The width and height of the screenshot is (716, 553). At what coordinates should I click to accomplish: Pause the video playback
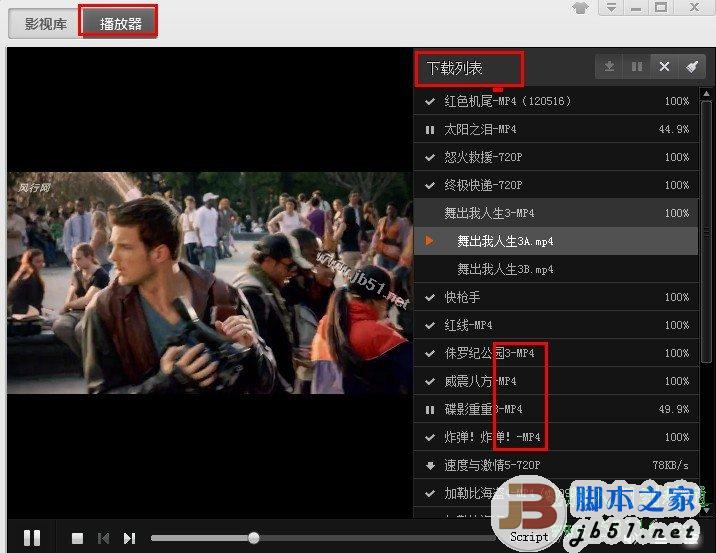coord(32,537)
